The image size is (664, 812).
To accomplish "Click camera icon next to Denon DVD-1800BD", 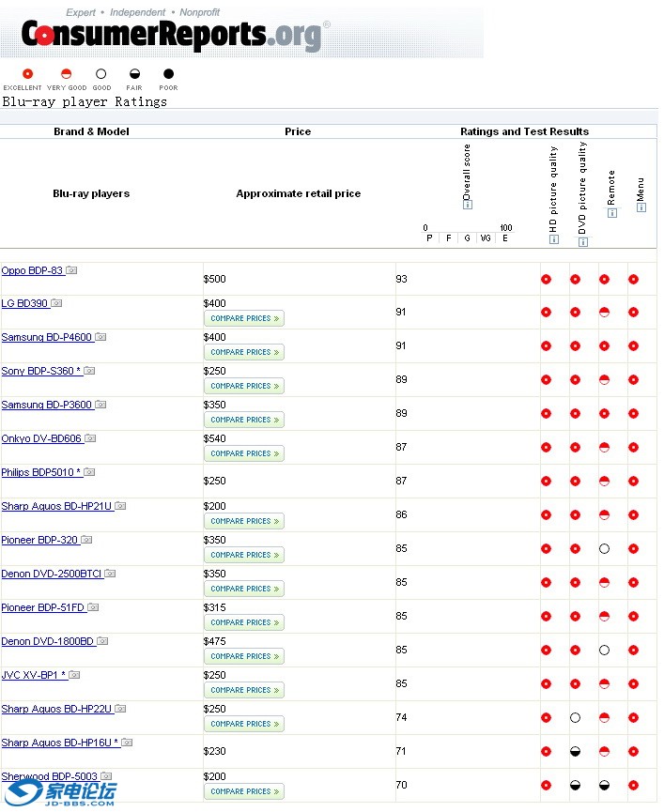I will coord(102,641).
